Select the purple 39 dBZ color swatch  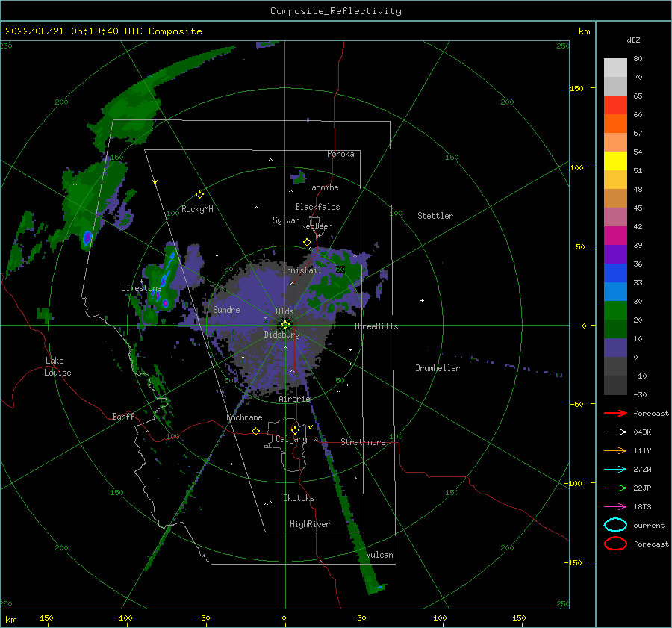pos(615,254)
